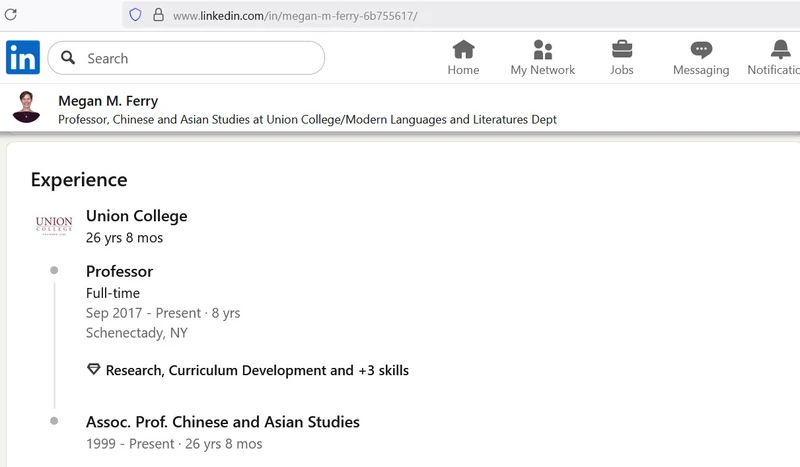The height and width of the screenshot is (467, 800).
Task: Open Messaging speech bubble icon
Action: click(701, 50)
